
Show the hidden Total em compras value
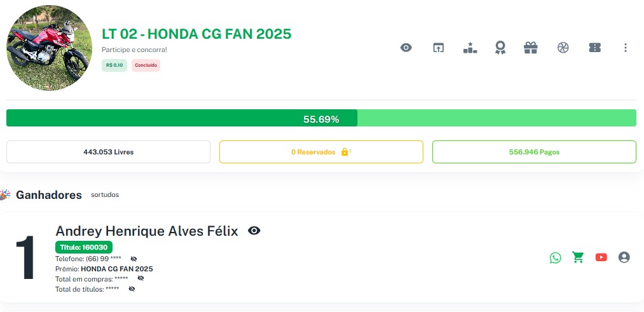(x=140, y=278)
